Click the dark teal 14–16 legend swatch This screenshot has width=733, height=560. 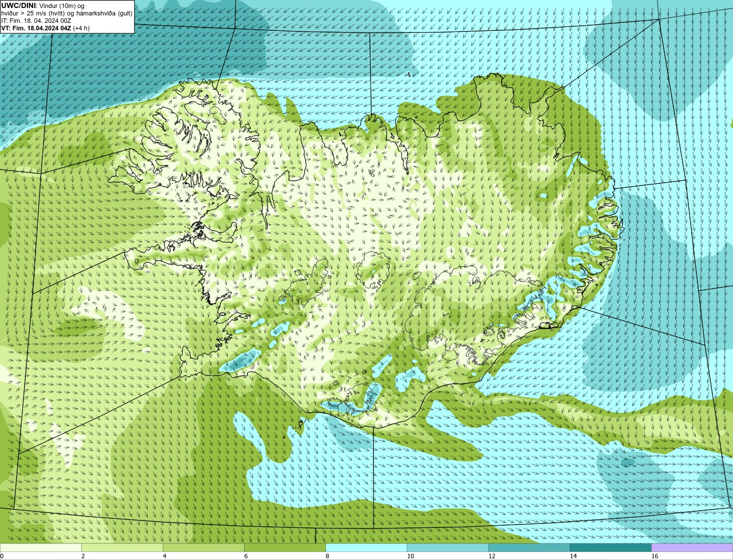(611, 548)
